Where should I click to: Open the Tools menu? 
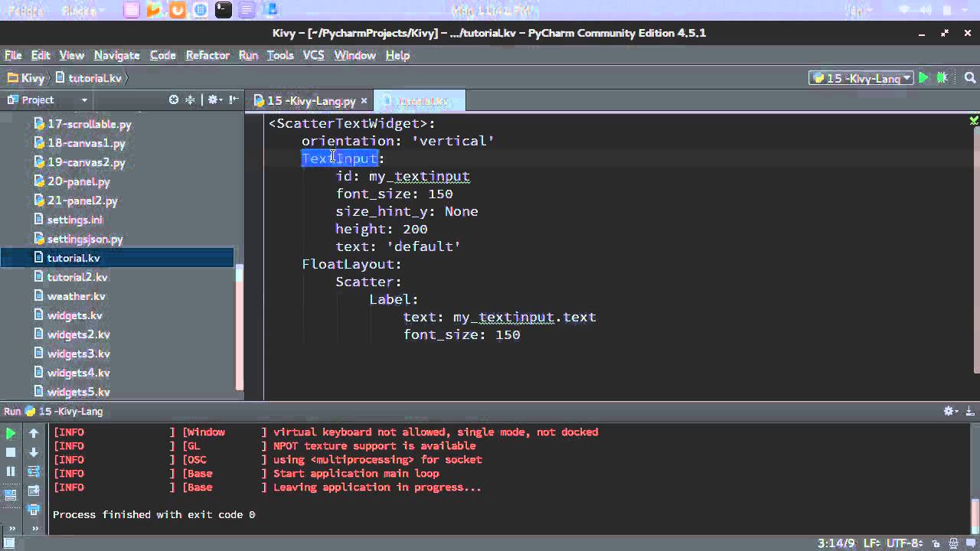280,55
